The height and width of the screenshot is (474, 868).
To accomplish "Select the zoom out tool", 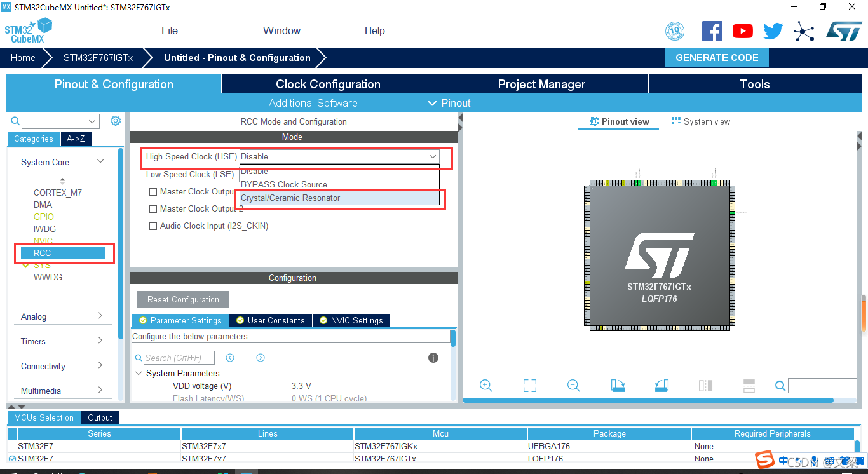I will point(573,386).
